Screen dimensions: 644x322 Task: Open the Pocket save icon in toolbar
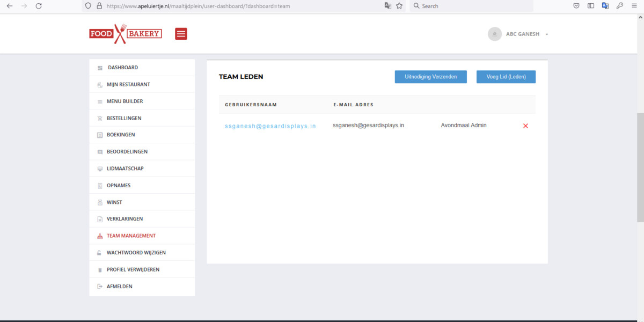[576, 6]
